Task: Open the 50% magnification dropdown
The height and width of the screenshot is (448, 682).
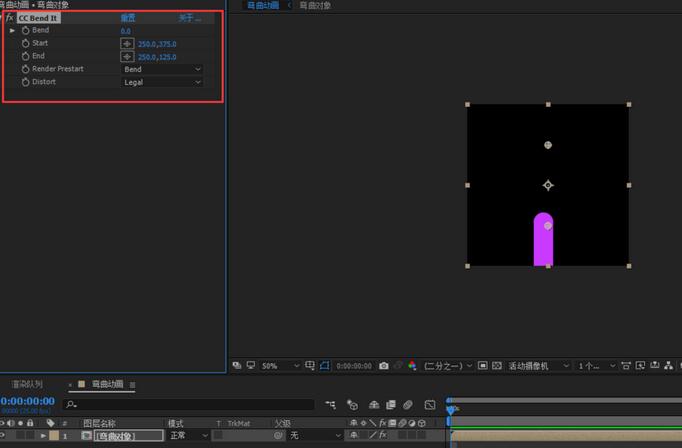Action: click(x=280, y=366)
